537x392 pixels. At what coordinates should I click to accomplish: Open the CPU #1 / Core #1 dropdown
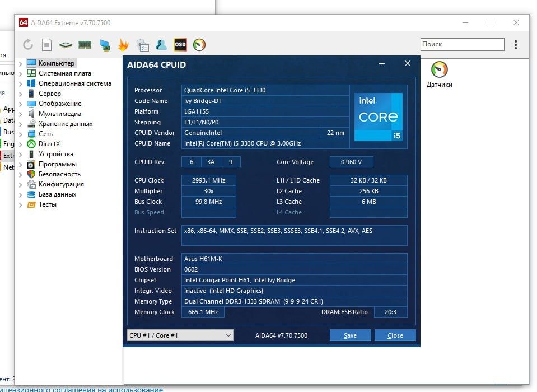180,335
